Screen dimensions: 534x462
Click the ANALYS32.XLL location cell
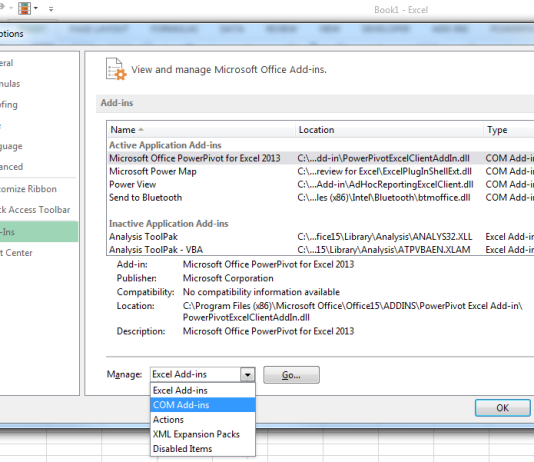pos(385,237)
